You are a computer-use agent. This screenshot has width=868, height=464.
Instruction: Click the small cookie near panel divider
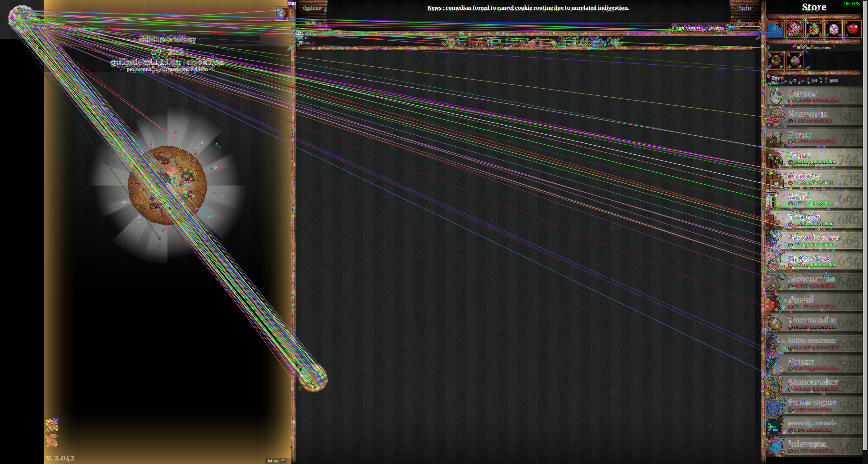pyautogui.click(x=313, y=378)
